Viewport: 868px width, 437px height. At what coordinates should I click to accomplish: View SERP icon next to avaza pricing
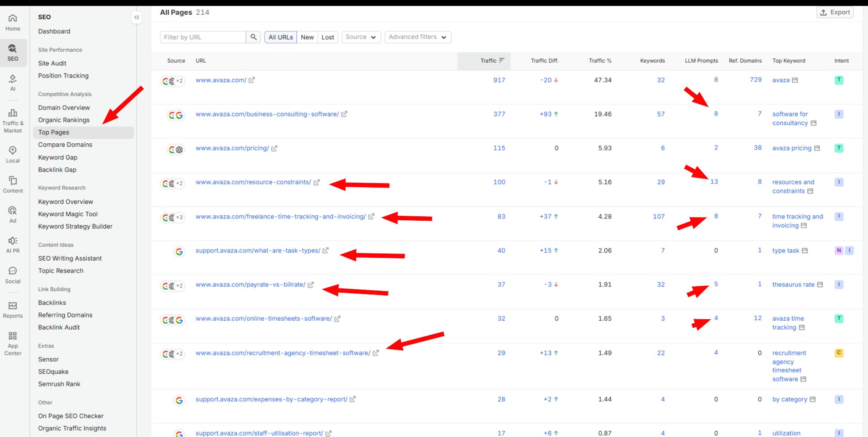tap(817, 148)
